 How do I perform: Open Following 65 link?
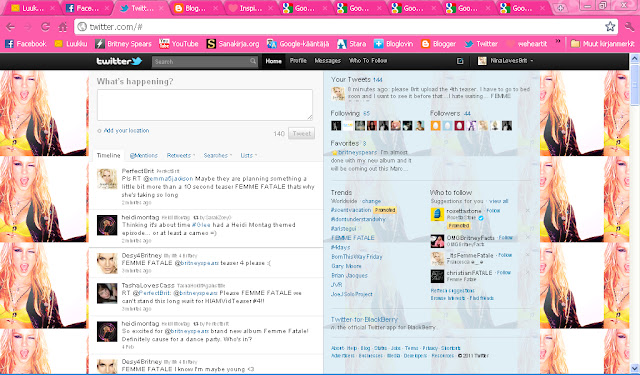350,113
